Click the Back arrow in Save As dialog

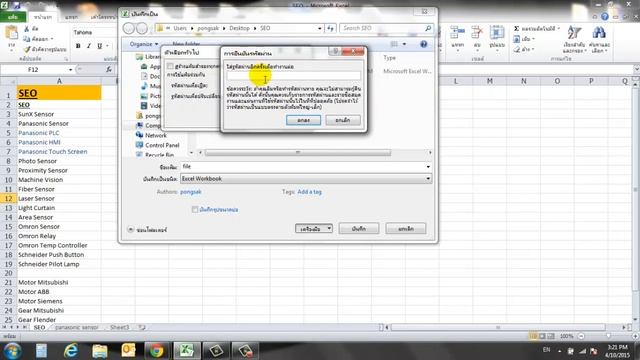pos(129,28)
